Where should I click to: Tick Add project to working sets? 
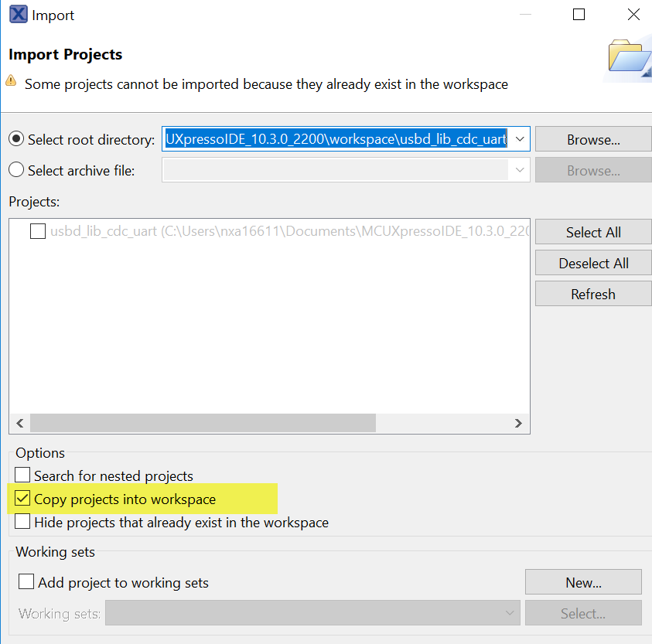[x=26, y=581]
